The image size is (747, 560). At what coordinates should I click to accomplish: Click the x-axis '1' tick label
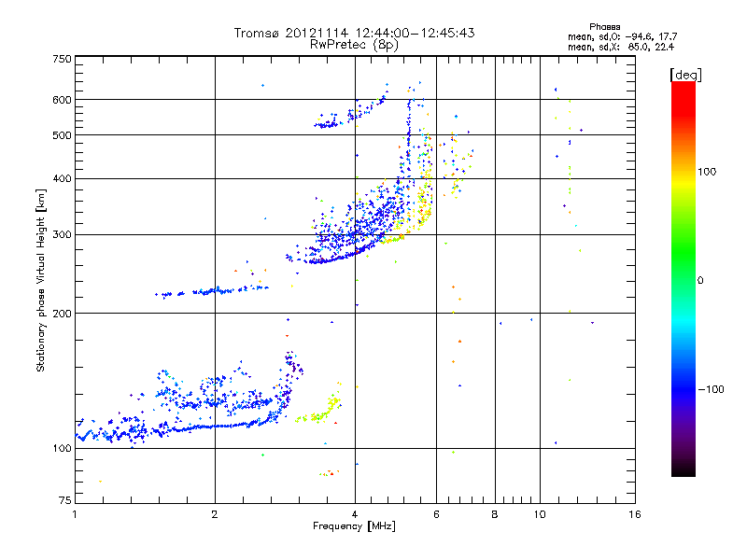(75, 514)
